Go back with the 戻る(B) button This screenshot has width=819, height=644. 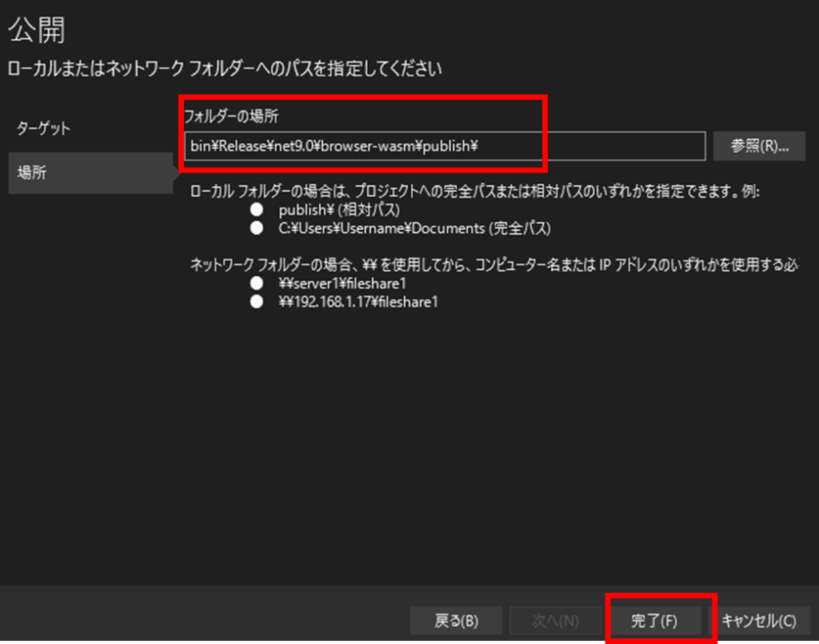(456, 621)
